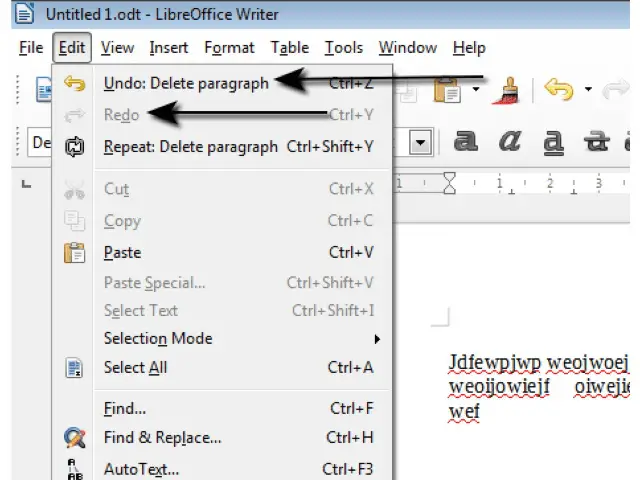Click the toolbar Undo arrow button

(559, 89)
